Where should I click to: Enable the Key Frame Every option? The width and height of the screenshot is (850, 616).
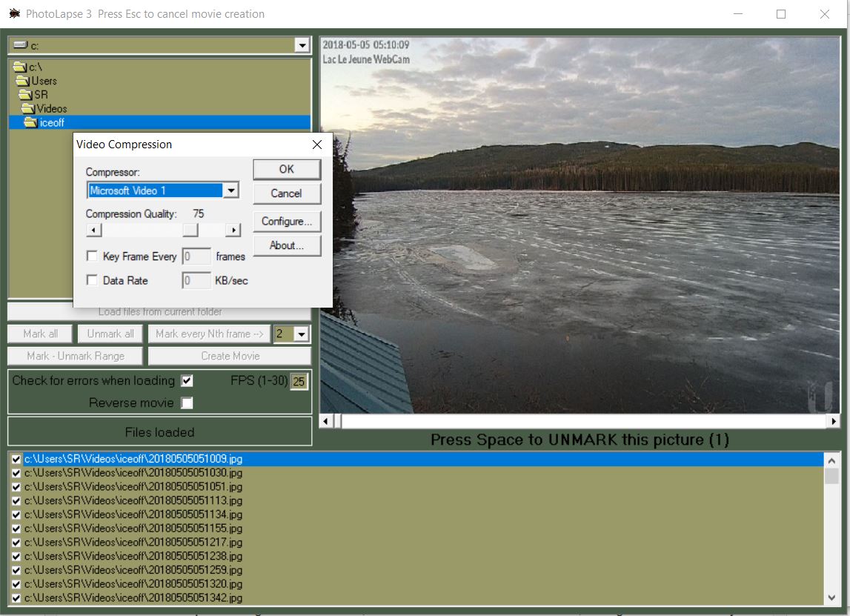point(93,256)
